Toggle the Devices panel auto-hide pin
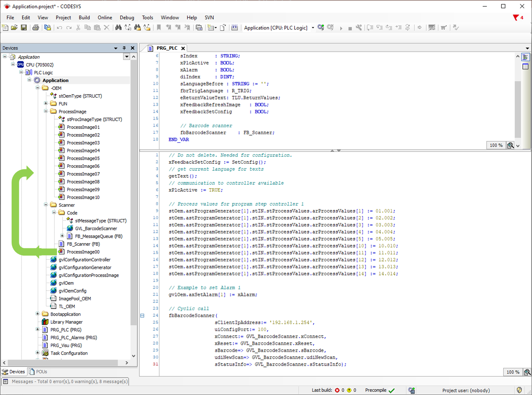The width and height of the screenshot is (532, 395). pyautogui.click(x=124, y=48)
